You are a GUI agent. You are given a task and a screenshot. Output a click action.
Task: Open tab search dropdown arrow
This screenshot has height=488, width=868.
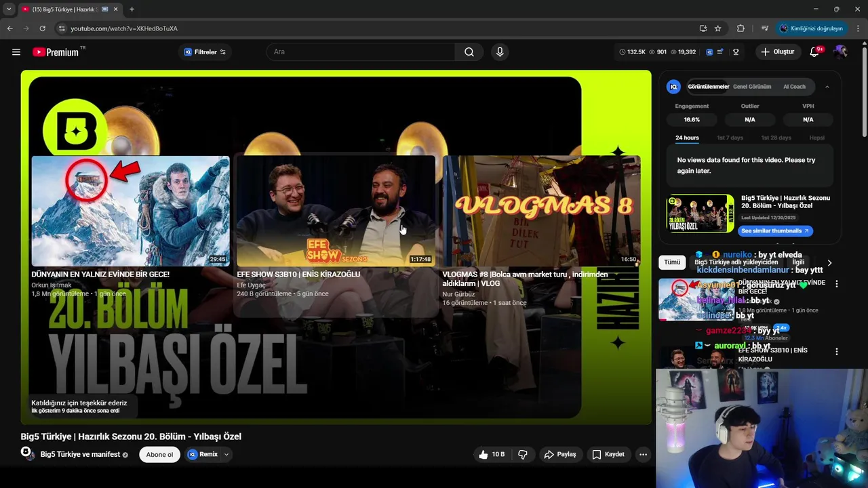(x=9, y=9)
